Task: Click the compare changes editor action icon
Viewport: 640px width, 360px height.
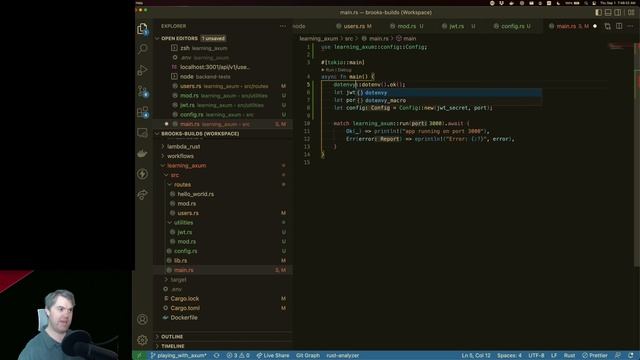Action: click(x=607, y=26)
